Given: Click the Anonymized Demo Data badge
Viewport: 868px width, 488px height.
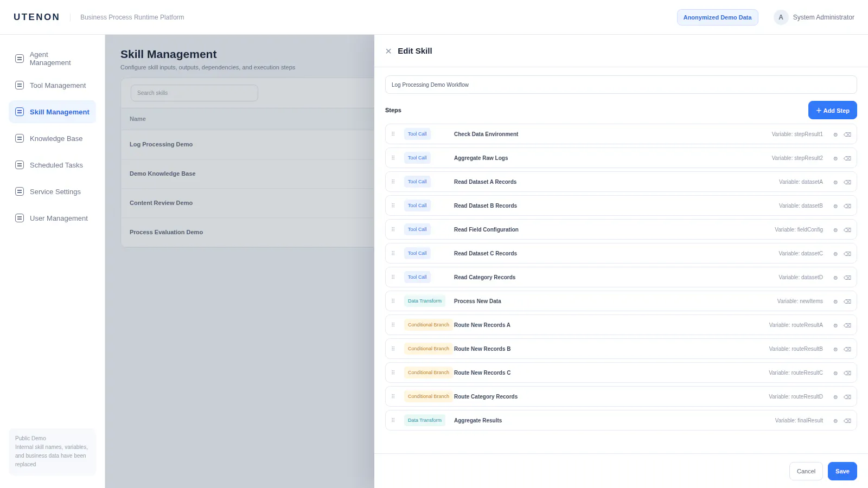Looking at the screenshot, I should tap(717, 17).
